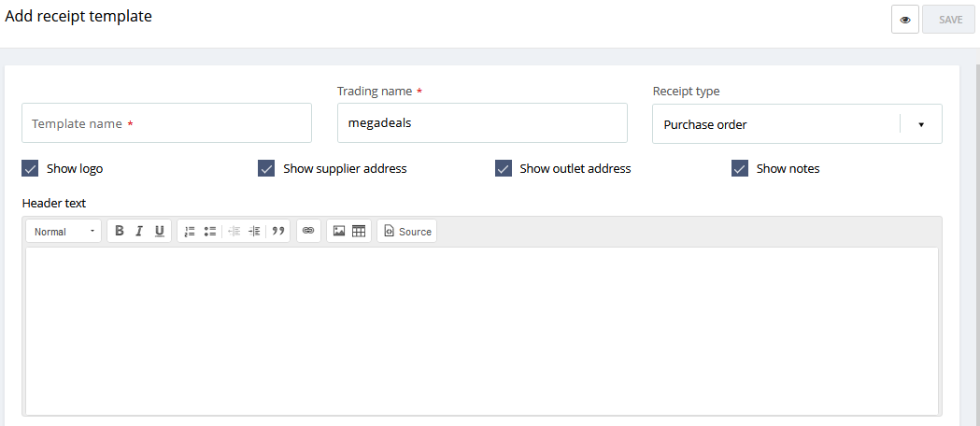Switch editor to Source view

(407, 231)
